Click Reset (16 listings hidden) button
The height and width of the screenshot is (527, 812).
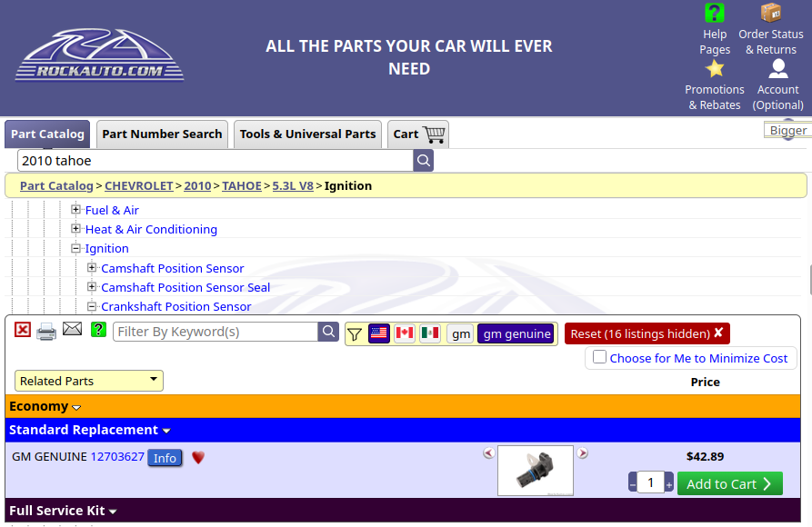647,333
